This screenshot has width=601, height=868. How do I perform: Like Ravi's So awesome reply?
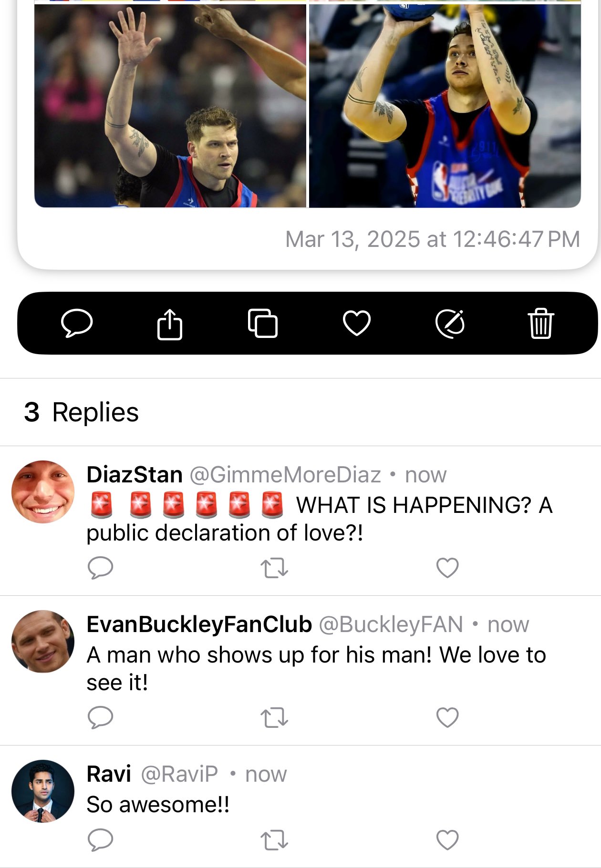[447, 840]
